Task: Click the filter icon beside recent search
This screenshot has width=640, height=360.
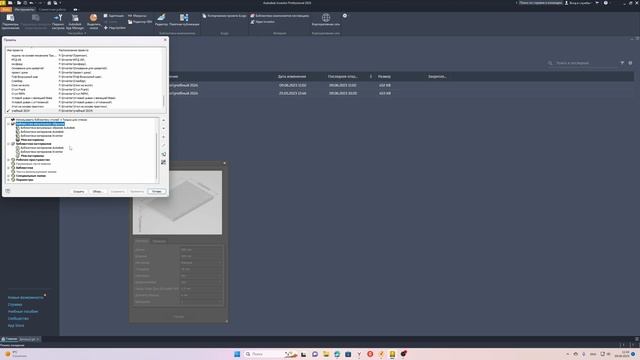Action: click(622, 63)
